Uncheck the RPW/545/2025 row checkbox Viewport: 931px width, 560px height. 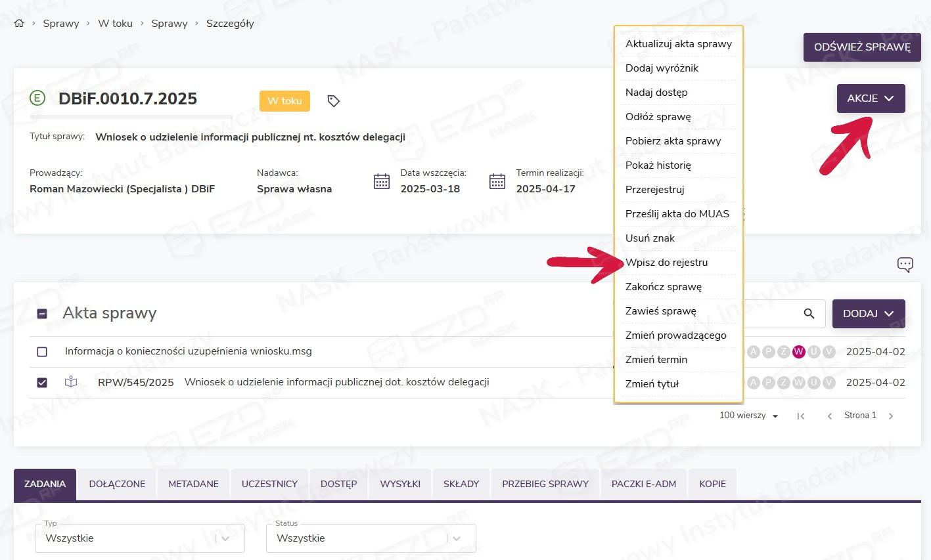coord(42,383)
